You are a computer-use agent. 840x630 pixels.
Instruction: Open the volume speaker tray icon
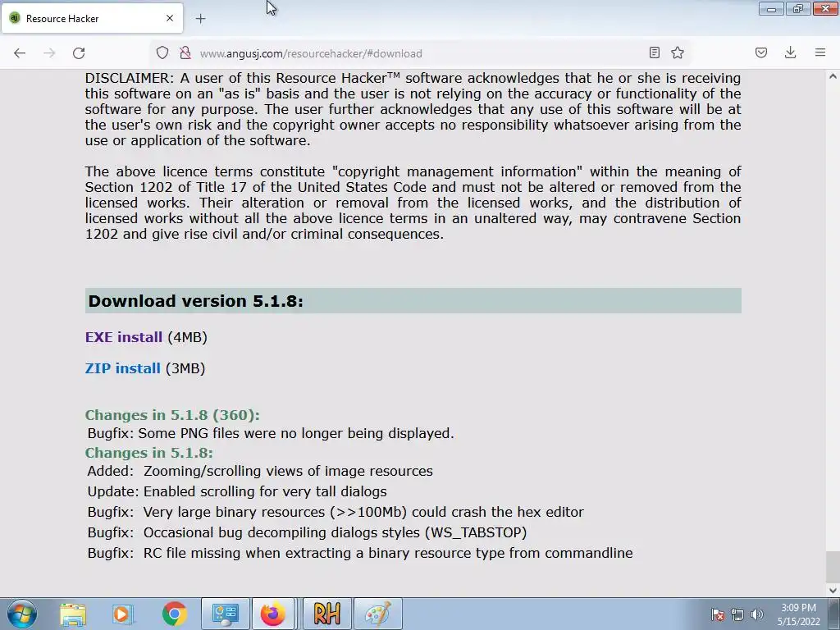(x=756, y=614)
